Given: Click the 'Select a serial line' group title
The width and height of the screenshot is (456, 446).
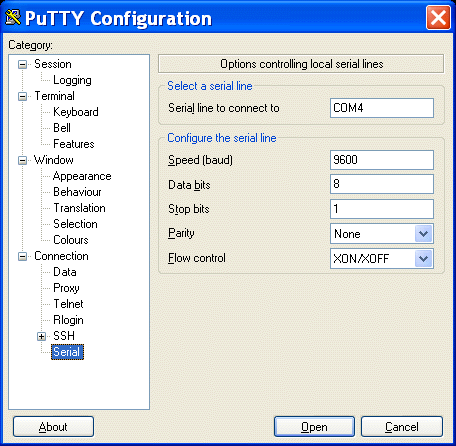Looking at the screenshot, I should click(210, 86).
